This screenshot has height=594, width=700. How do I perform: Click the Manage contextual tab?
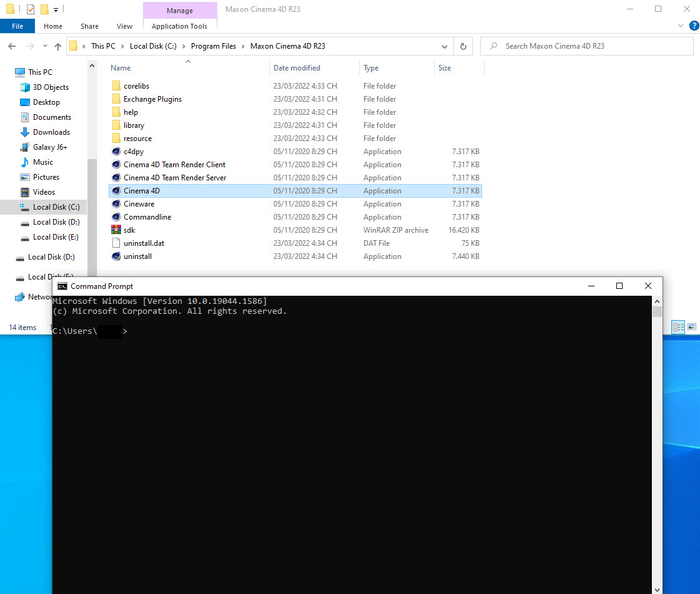point(179,10)
